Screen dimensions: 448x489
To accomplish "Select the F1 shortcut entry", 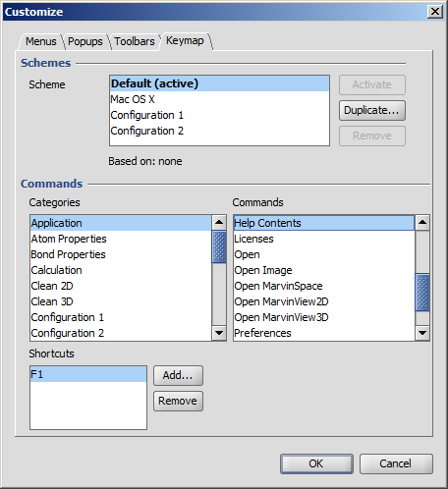I will 88,374.
